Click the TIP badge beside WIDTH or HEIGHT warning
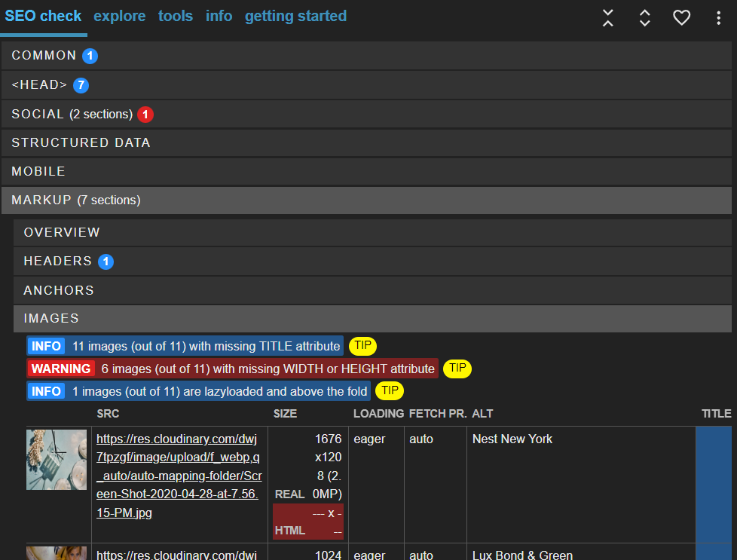 pos(457,369)
